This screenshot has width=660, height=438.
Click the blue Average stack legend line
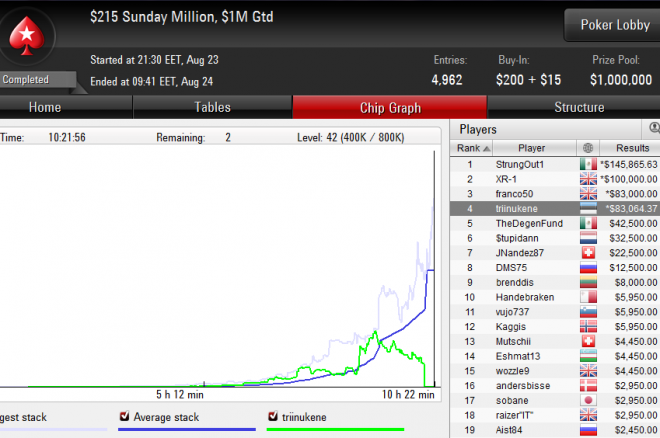coord(187,430)
